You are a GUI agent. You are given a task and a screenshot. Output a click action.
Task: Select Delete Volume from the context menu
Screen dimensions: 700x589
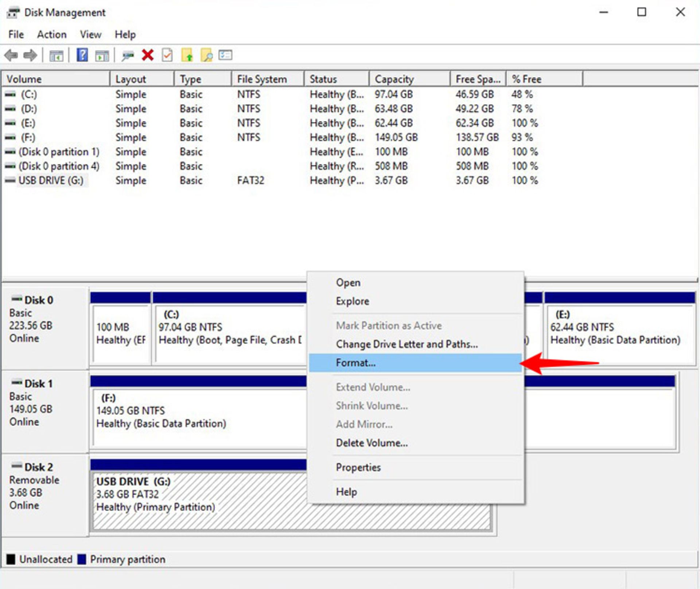point(372,443)
